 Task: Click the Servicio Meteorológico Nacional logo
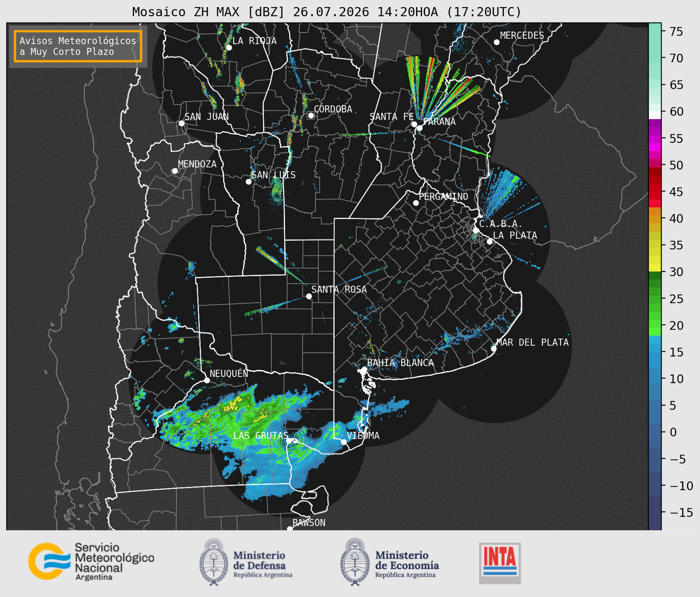(x=91, y=562)
